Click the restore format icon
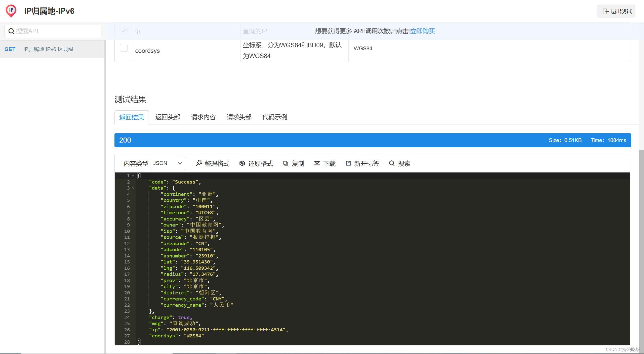 [x=242, y=163]
